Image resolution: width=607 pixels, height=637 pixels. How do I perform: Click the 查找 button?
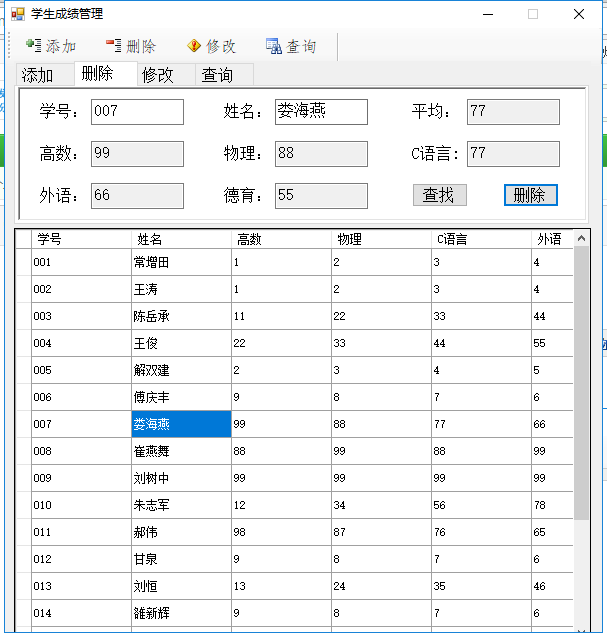point(440,195)
